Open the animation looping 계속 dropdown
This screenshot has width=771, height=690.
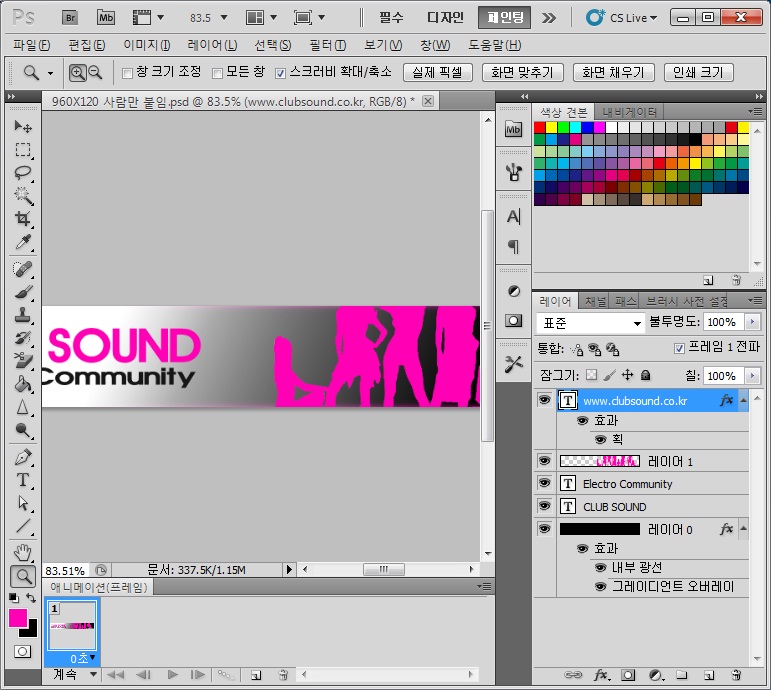tap(93, 674)
